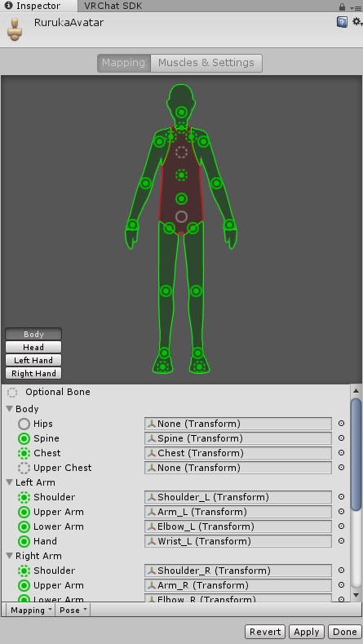The height and width of the screenshot is (644, 363).
Task: Open the object picker for the Spine field
Action: pyautogui.click(x=341, y=438)
